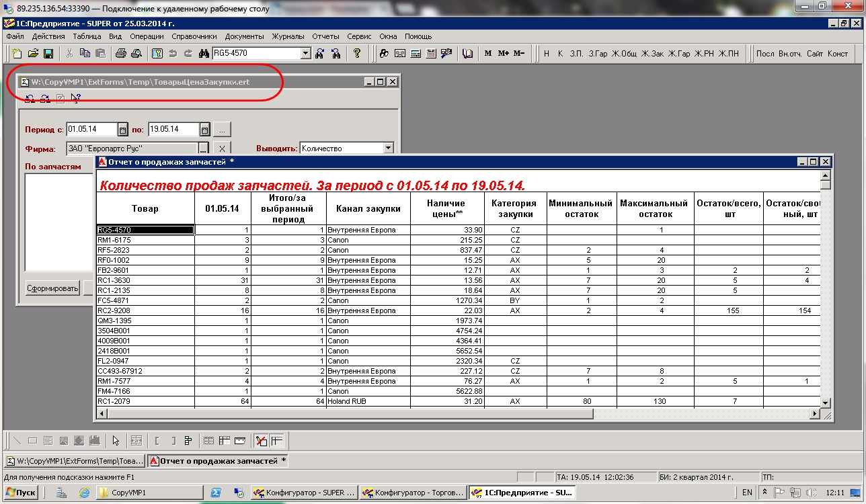This screenshot has height=504, width=866.
Task: Open print preview from toolbar
Action: click(x=136, y=54)
